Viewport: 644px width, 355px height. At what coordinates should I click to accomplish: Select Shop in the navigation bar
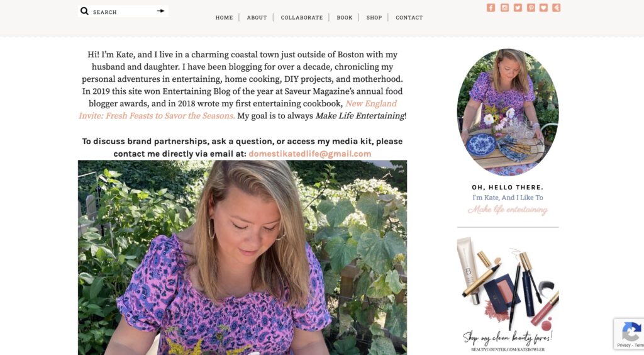(374, 18)
